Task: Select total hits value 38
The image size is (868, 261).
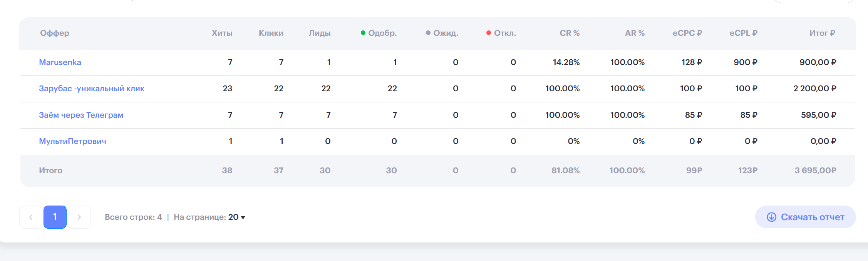Action: (x=227, y=171)
